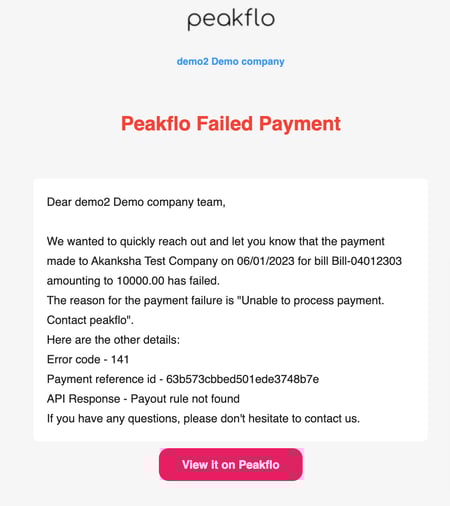Select the Peakflo Failed Payment heading
This screenshot has height=506, width=450.
pyautogui.click(x=231, y=124)
